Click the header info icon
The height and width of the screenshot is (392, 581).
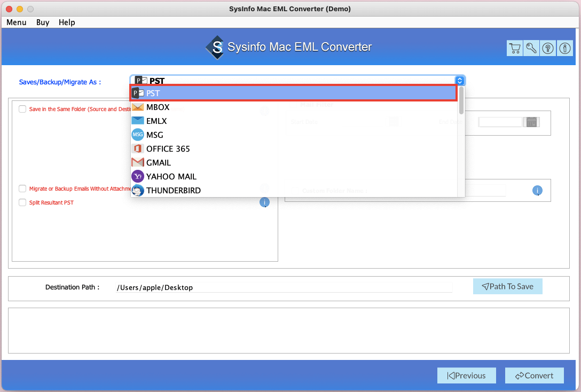(x=564, y=48)
